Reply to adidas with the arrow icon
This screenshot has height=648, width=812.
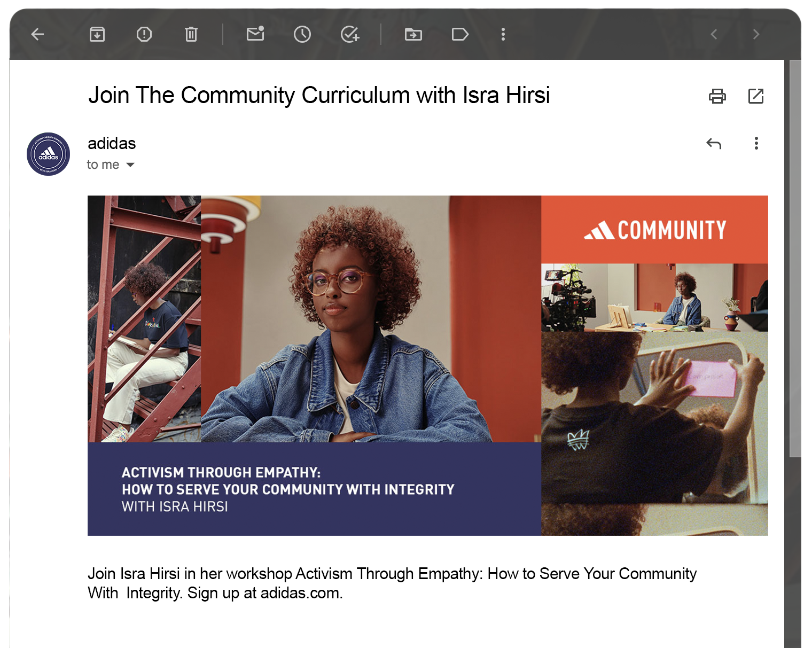pyautogui.click(x=714, y=143)
